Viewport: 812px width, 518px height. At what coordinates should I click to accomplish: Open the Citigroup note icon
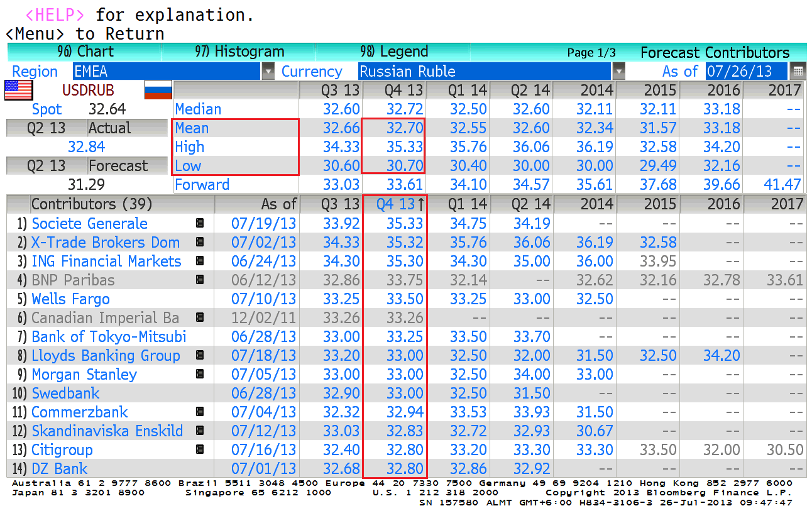pos(200,449)
